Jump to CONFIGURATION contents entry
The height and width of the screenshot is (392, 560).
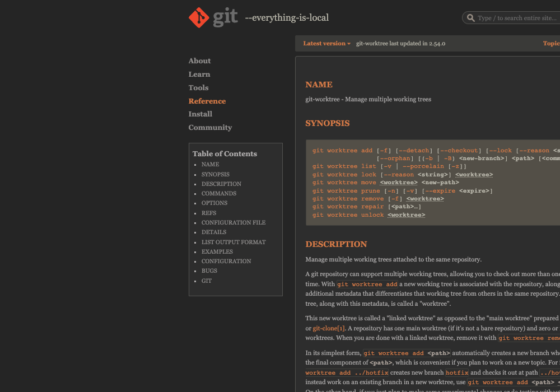click(226, 262)
